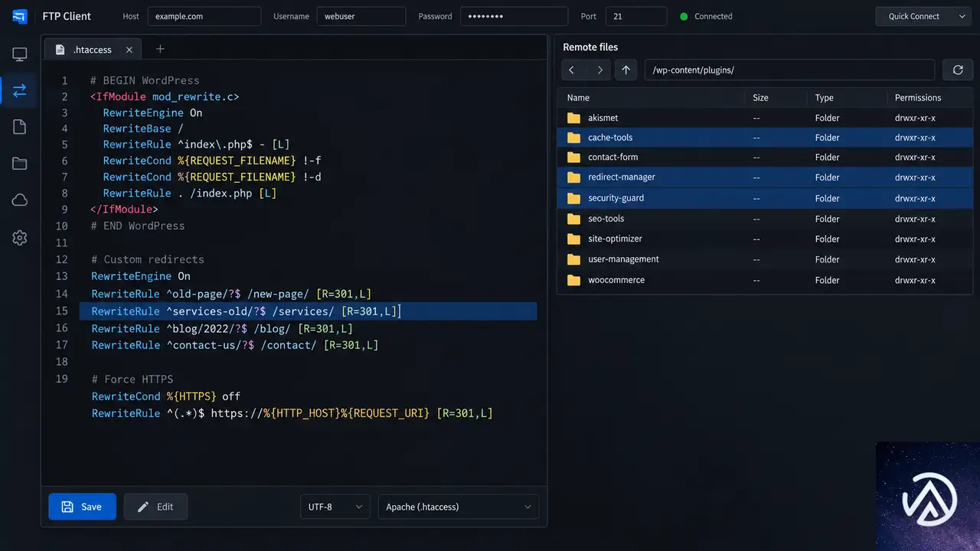Image resolution: width=980 pixels, height=551 pixels.
Task: Open the Quick Connect dropdown
Action: point(924,16)
